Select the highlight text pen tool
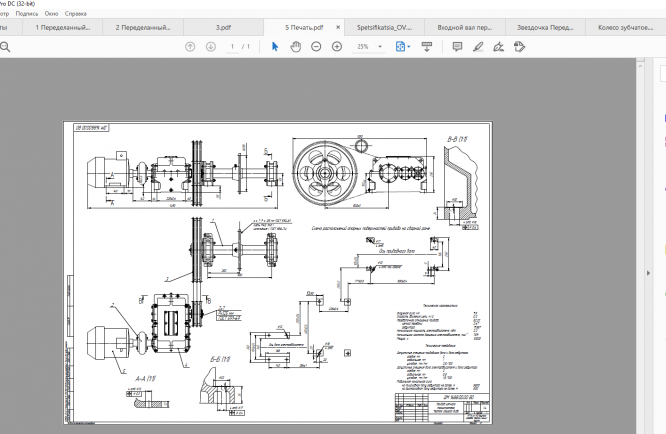Viewport: 666px width, 434px height. pos(478,47)
